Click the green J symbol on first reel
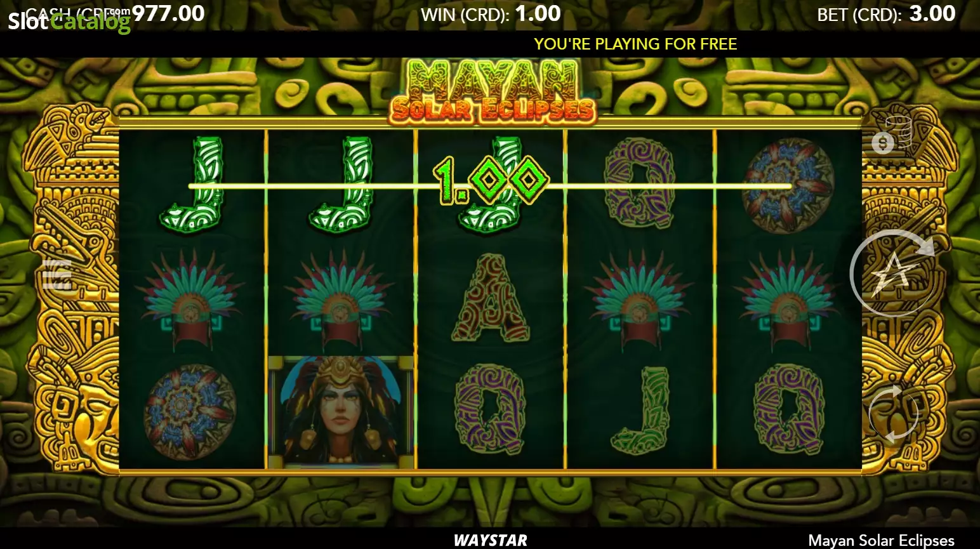 point(191,184)
